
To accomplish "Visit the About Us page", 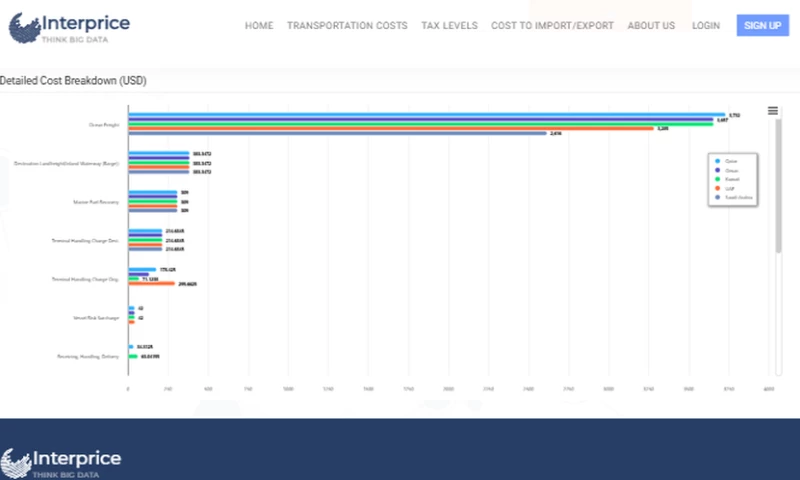I will click(651, 26).
